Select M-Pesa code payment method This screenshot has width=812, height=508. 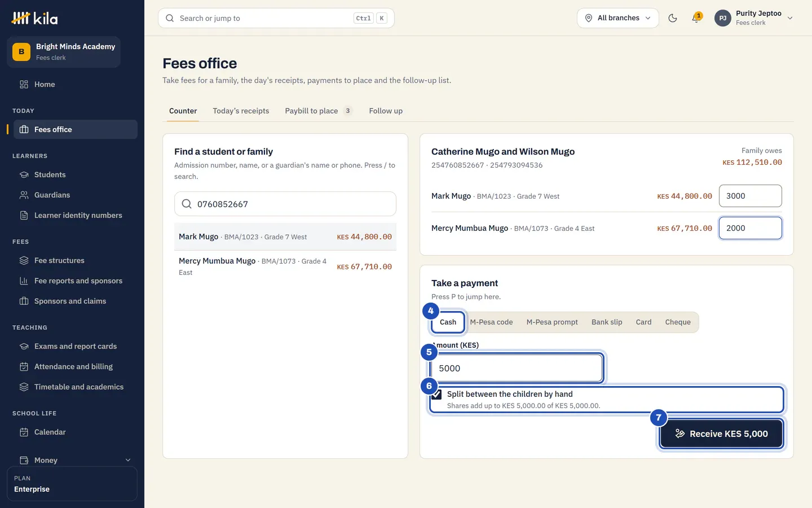click(491, 322)
